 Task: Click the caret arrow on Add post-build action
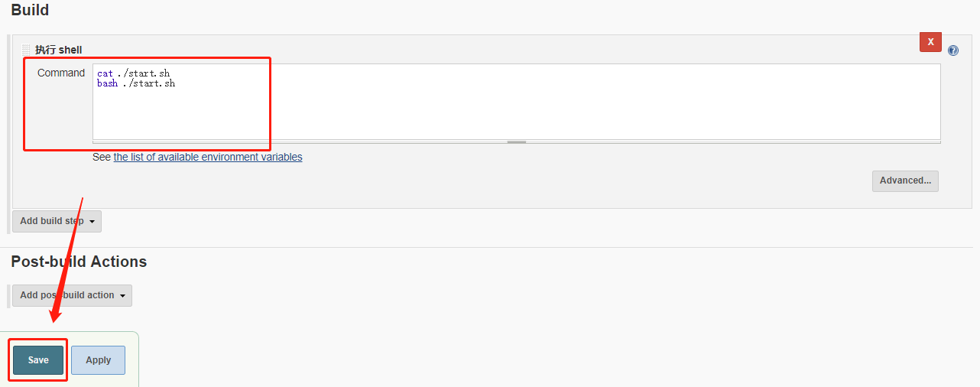(x=123, y=296)
